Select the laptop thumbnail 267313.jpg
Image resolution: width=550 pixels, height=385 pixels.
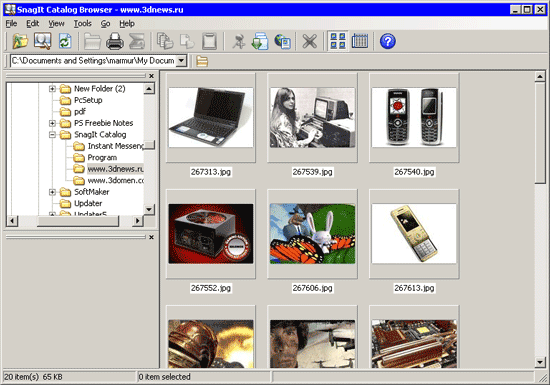tap(211, 118)
